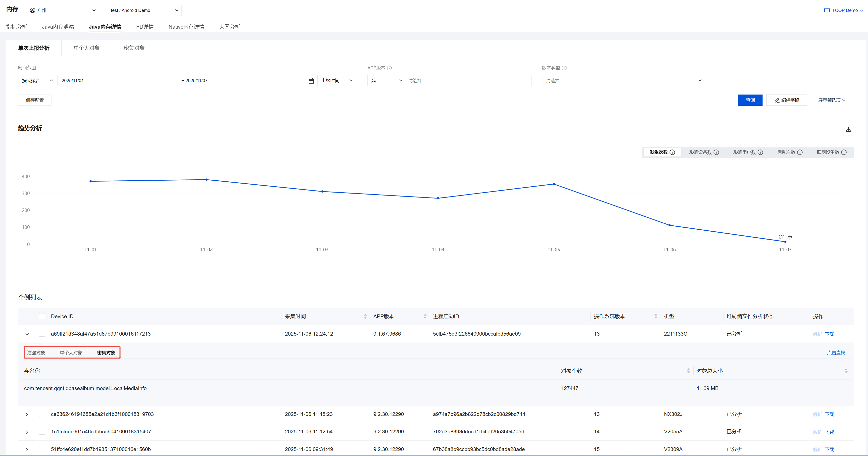Open the 广州 region dropdown
Screen dimensions: 868x456
click(63, 10)
